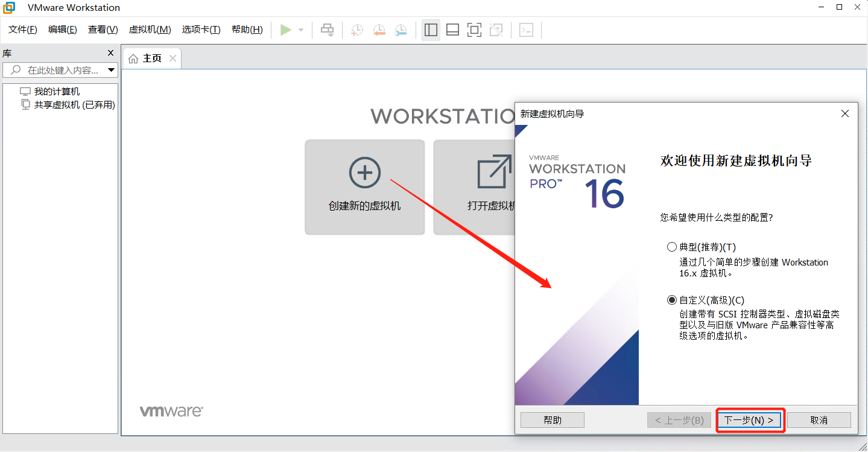Open the snapshot manager wrench icon
Screen dimensions: 868x452
pyautogui.click(x=401, y=30)
